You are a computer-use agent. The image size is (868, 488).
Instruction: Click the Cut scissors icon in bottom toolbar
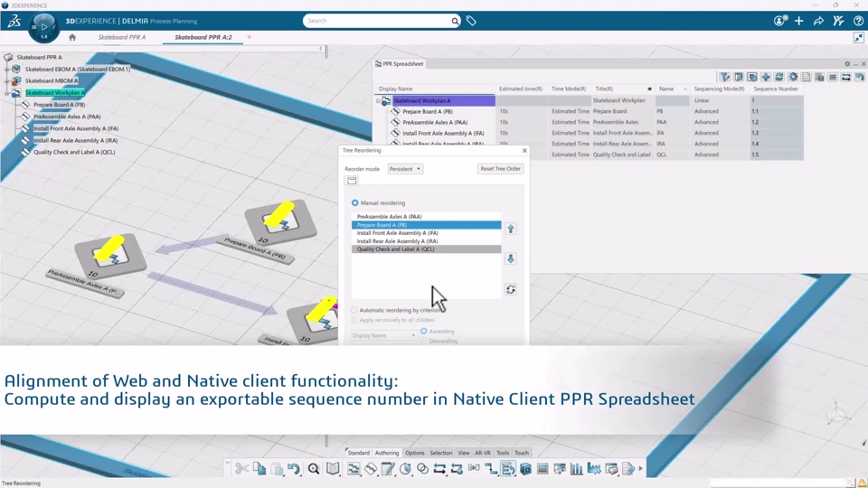click(242, 469)
